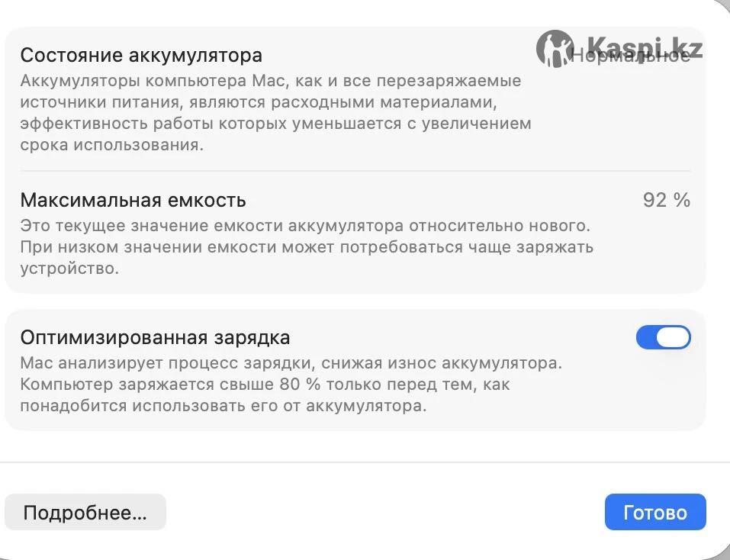
Task: Click the line ending with срока использования
Action: 112,145
